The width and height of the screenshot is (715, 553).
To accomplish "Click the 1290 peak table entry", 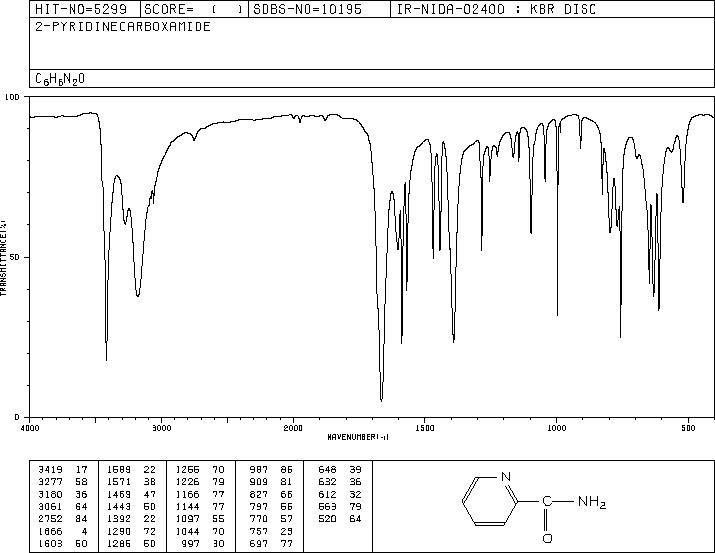I will point(131,532).
